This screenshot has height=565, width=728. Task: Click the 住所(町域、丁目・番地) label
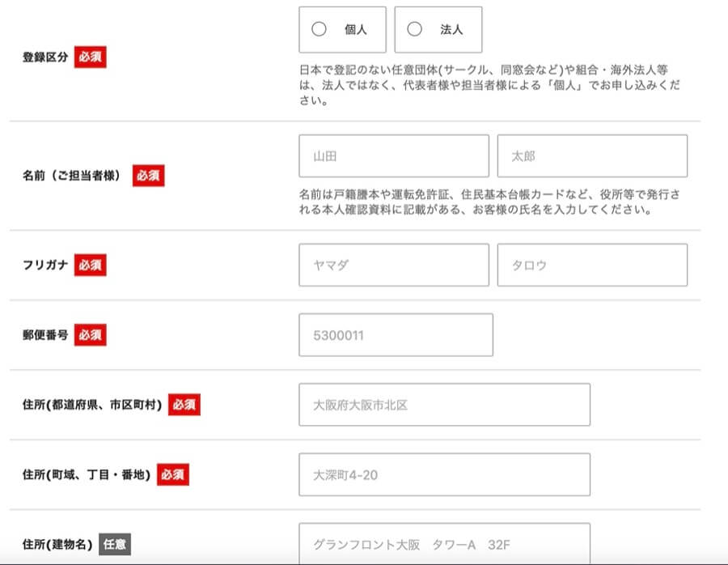87,474
